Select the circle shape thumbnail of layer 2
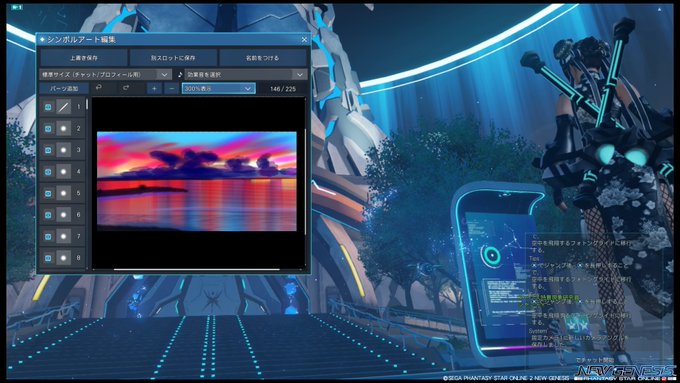This screenshot has height=383, width=680. point(63,128)
